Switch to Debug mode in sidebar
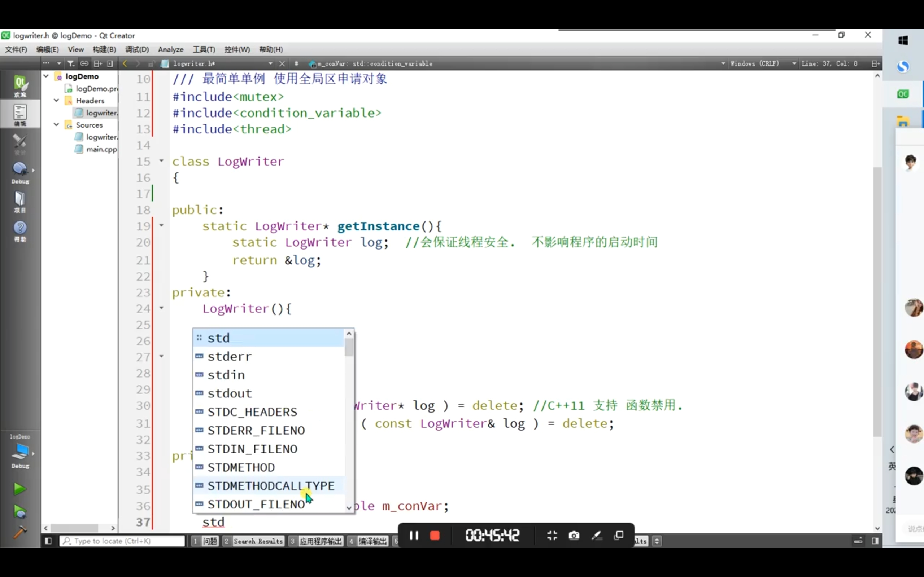 pos(20,172)
